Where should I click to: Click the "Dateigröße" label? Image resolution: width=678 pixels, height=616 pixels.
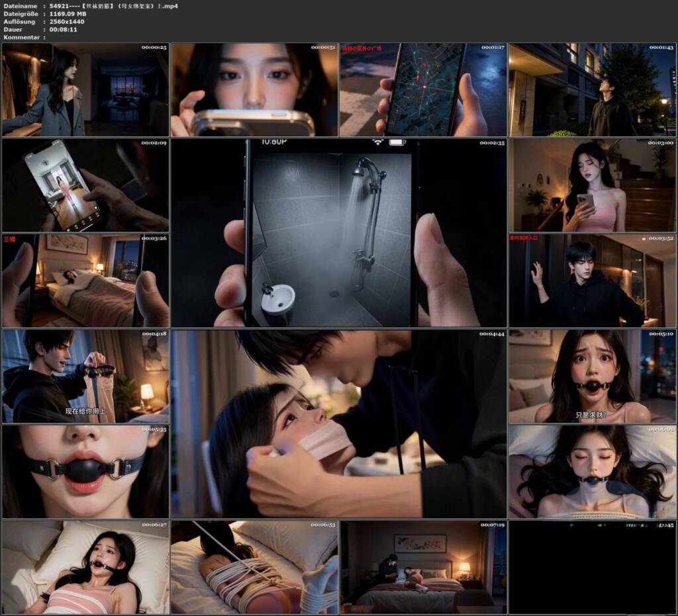pos(21,14)
